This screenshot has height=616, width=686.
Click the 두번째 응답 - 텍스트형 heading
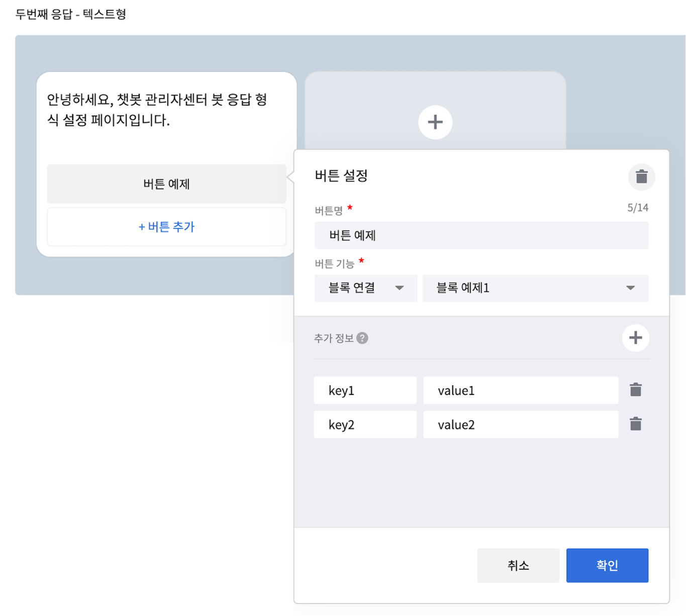(x=70, y=14)
